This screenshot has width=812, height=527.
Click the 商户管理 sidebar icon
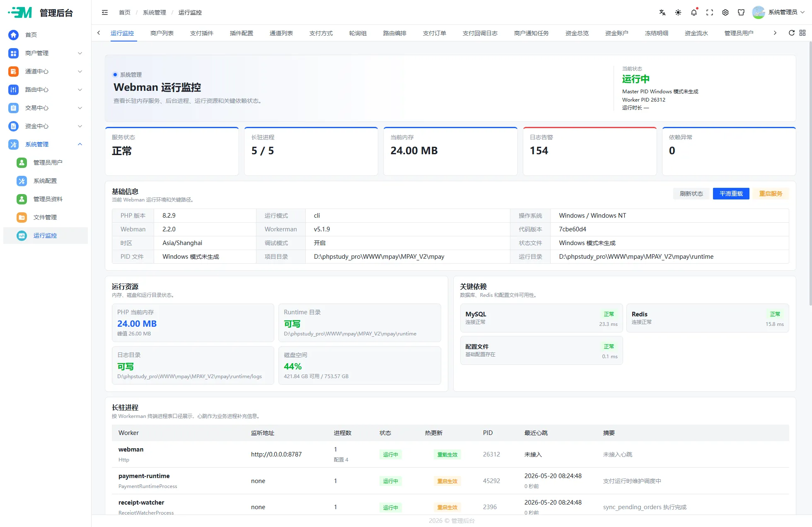tap(13, 53)
